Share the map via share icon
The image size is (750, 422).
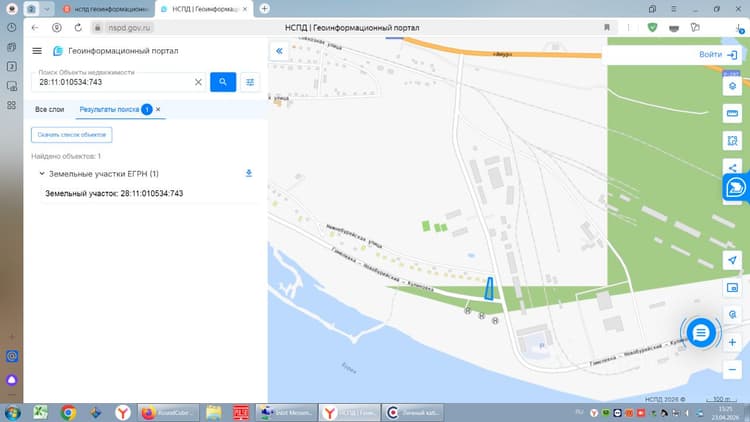[x=732, y=167]
